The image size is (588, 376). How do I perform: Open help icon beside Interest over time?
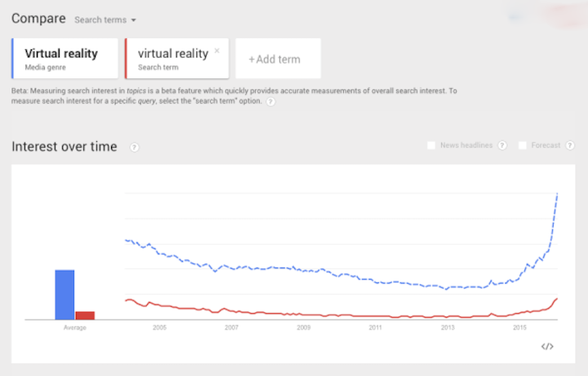[x=134, y=148]
